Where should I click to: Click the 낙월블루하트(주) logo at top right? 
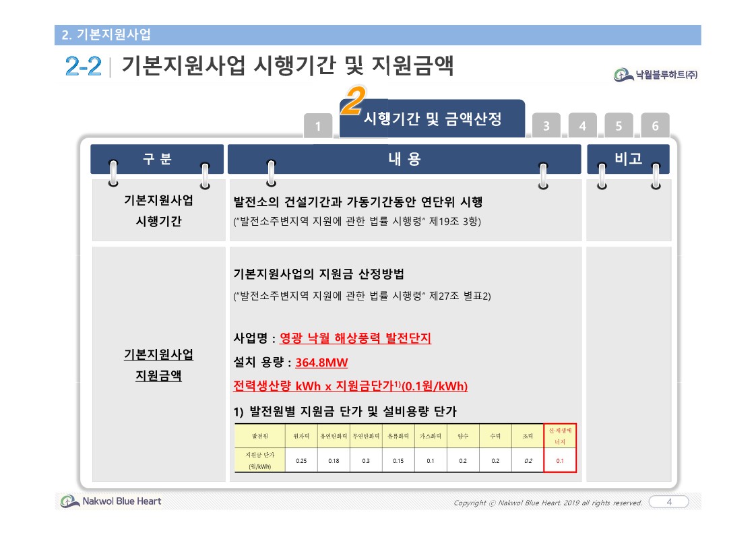tap(656, 75)
